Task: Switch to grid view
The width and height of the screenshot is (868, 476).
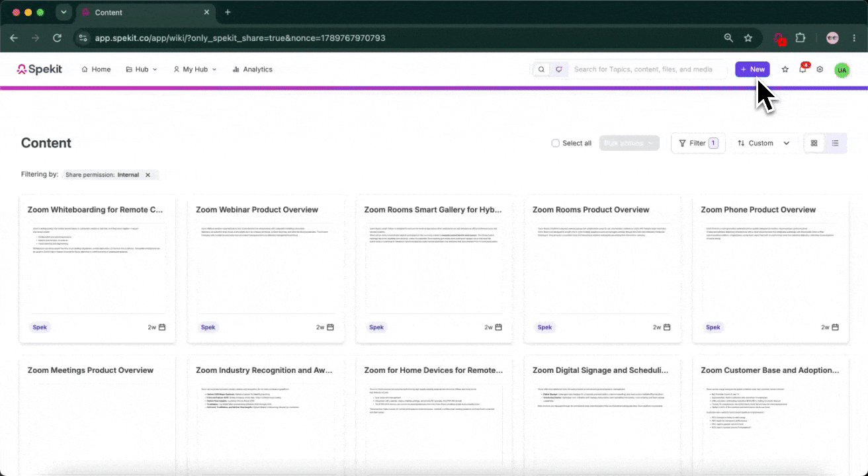Action: pos(814,143)
